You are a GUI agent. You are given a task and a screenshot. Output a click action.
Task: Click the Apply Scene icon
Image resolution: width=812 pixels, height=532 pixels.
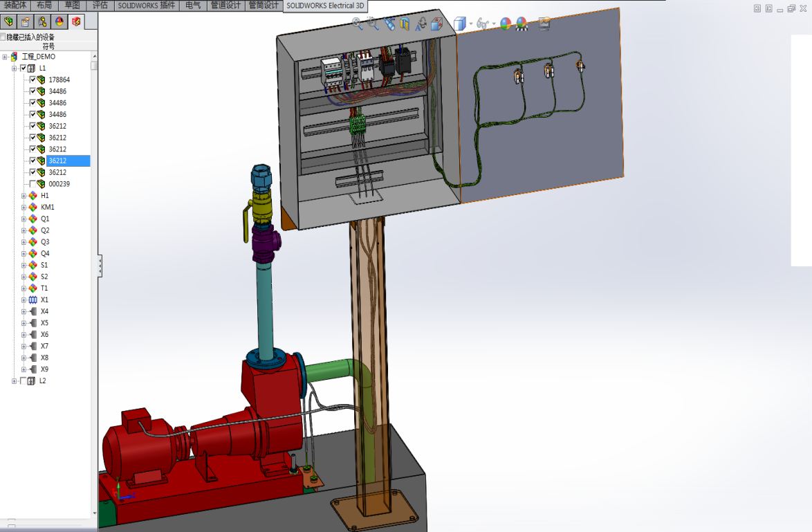coord(522,24)
